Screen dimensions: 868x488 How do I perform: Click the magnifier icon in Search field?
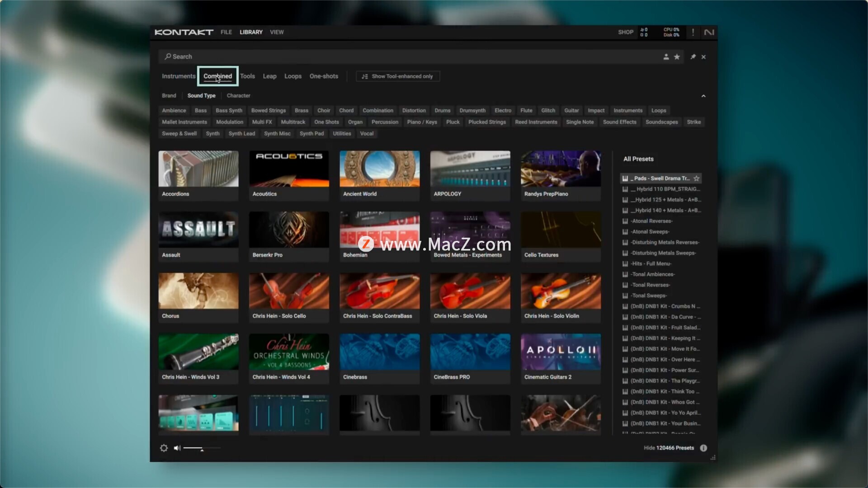pyautogui.click(x=168, y=56)
